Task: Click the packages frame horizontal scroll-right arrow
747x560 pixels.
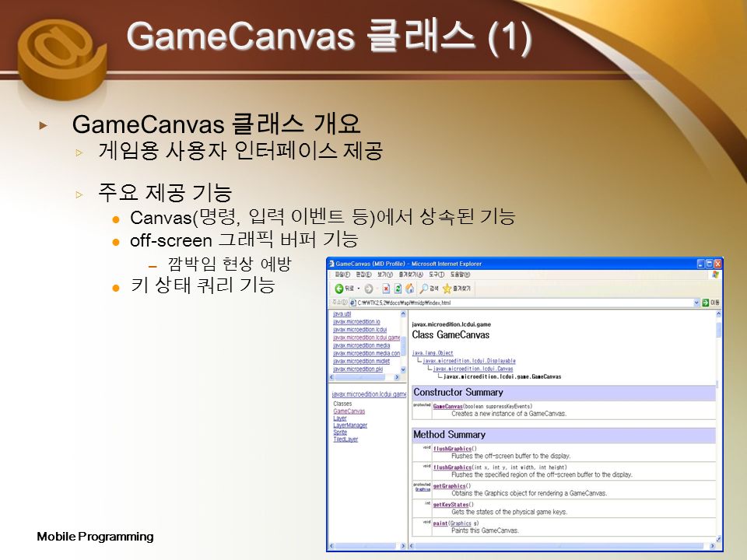Action: point(397,377)
